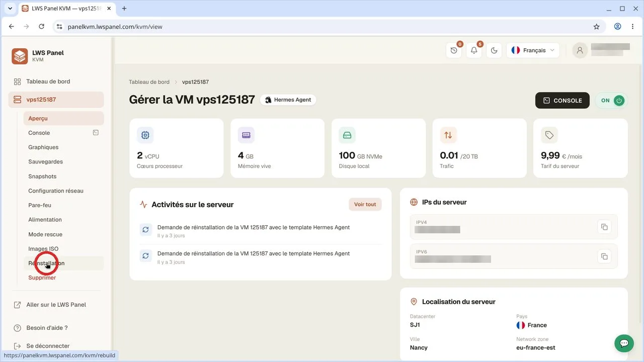Open Besoin d'aide ? link
The image size is (644, 362).
tap(56, 328)
